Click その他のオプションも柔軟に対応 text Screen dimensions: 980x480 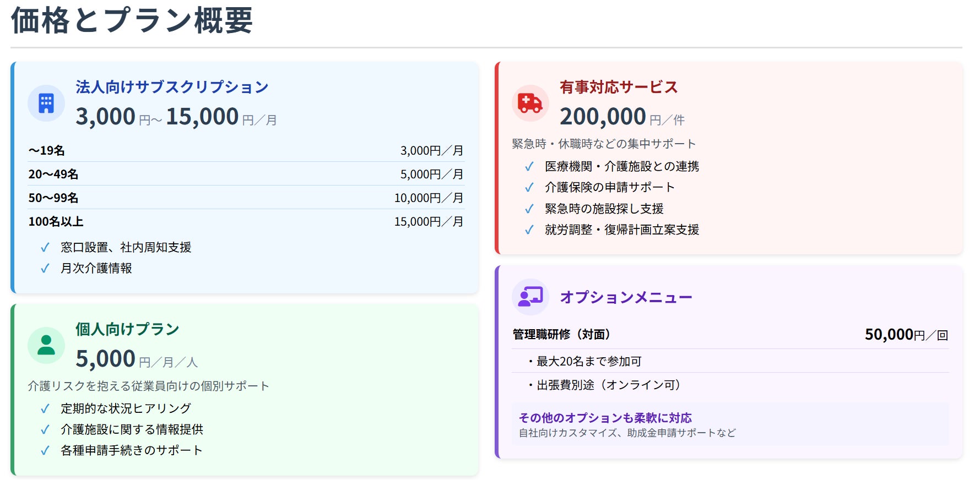coord(605,418)
